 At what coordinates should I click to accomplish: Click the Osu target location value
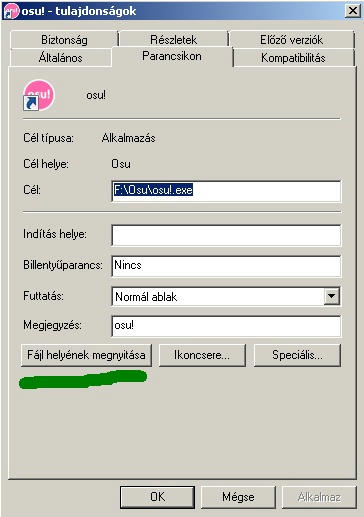pyautogui.click(x=121, y=164)
